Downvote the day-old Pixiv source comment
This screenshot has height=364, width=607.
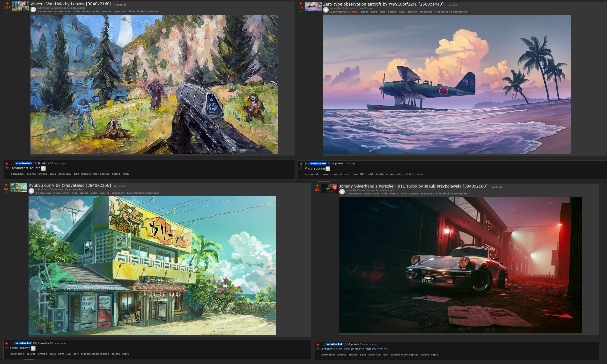pos(301,168)
